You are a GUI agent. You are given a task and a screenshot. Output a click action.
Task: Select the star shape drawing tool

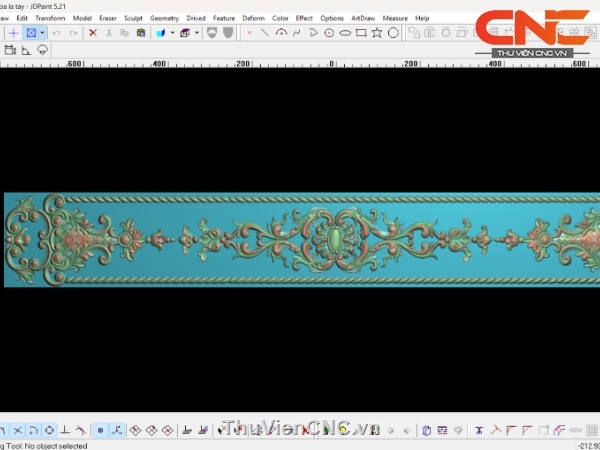tap(377, 33)
